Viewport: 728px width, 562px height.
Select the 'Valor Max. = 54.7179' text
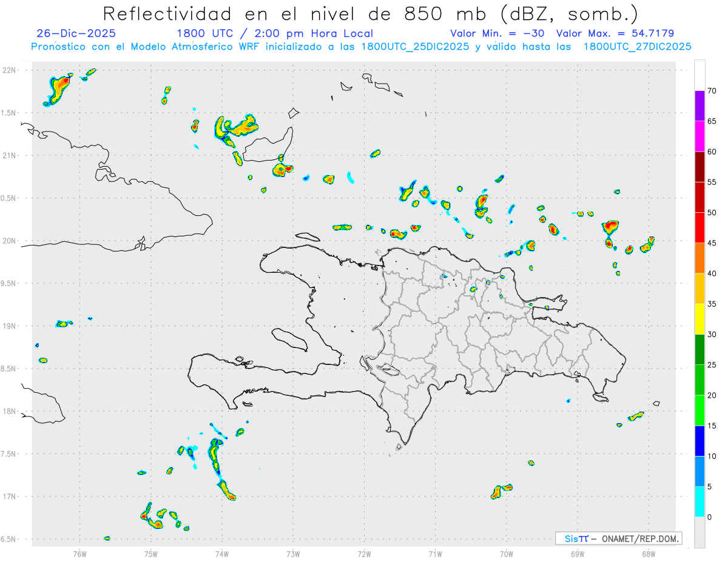[615, 33]
